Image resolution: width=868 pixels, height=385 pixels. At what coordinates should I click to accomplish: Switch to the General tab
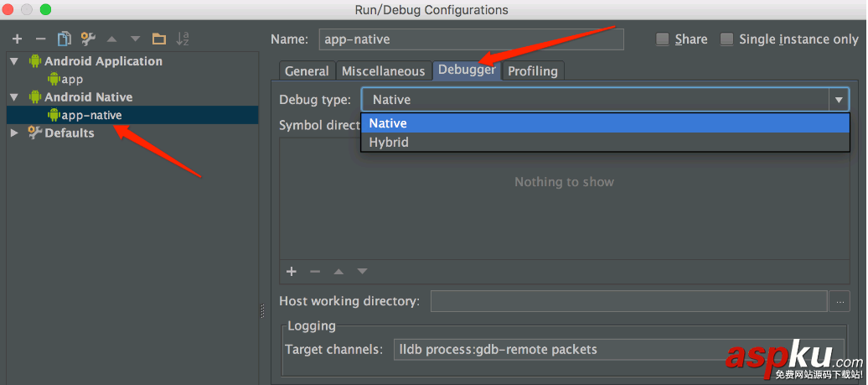tap(307, 71)
